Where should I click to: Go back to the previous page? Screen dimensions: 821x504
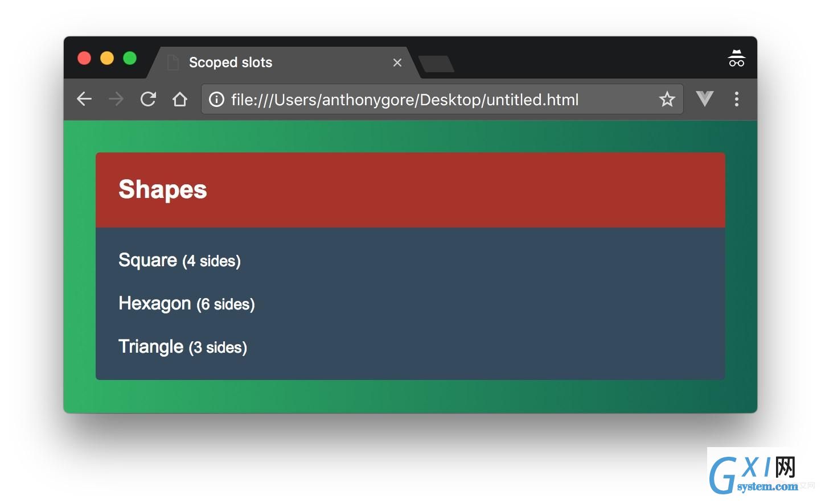coord(84,99)
